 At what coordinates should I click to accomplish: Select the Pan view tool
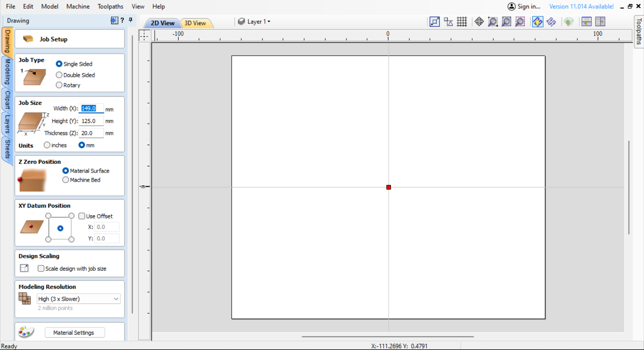tap(479, 21)
